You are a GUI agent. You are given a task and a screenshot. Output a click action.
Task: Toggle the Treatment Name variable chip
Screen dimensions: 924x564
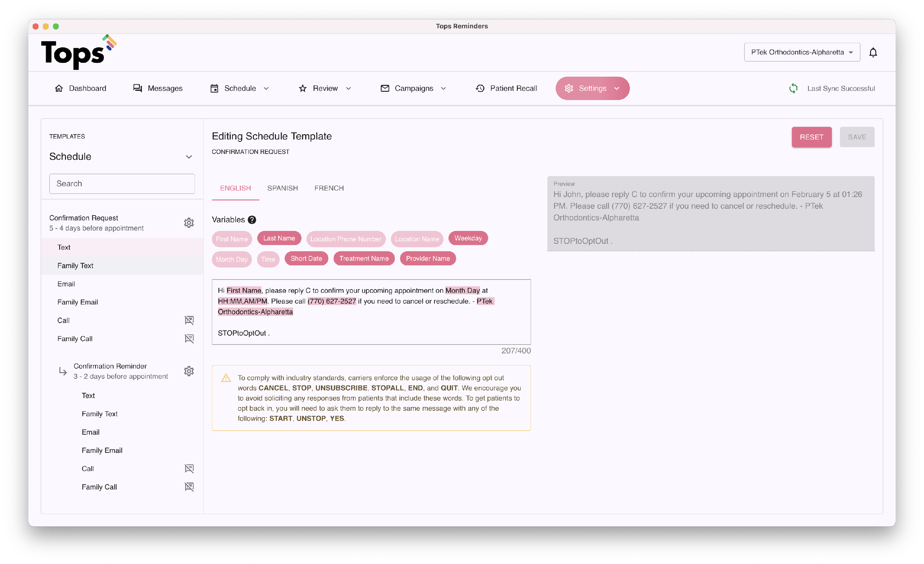[364, 259]
